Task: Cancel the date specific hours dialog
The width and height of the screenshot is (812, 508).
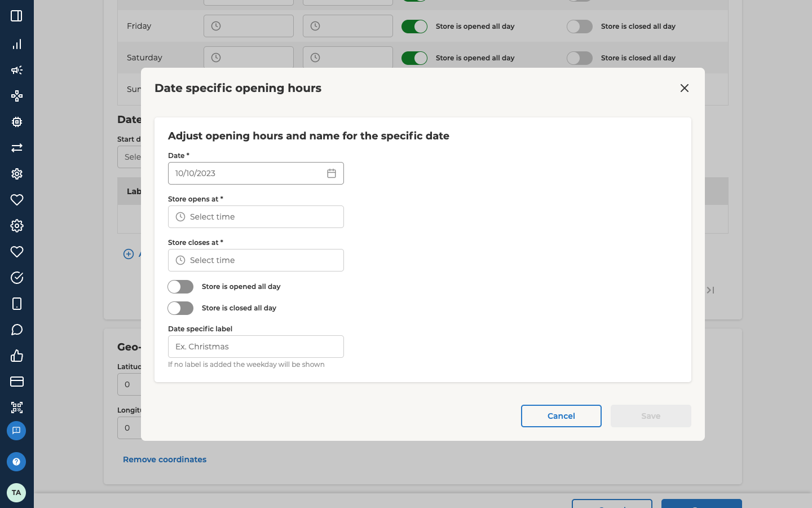Action: point(561,416)
